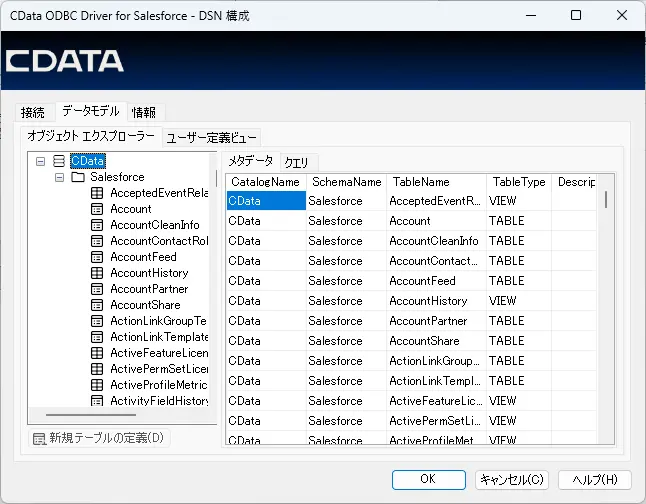Click the ActiveProfileMetric view icon
Viewport: 646px width, 504px height.
click(x=97, y=385)
